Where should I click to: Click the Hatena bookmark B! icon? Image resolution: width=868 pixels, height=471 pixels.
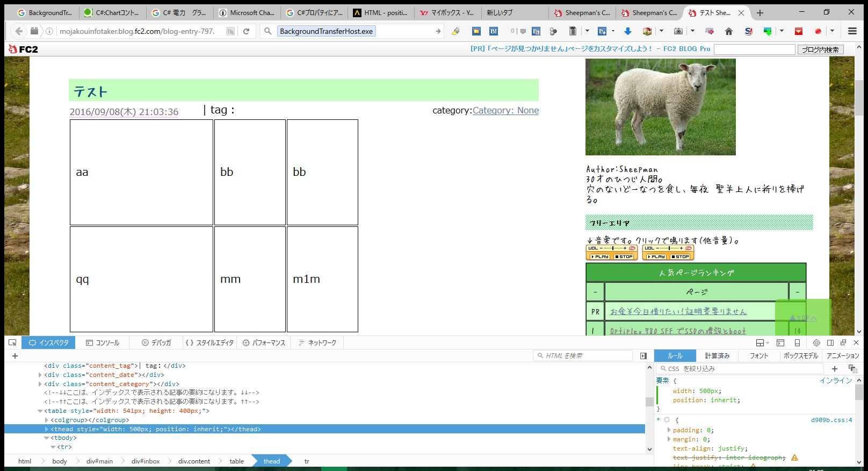pyautogui.click(x=493, y=31)
